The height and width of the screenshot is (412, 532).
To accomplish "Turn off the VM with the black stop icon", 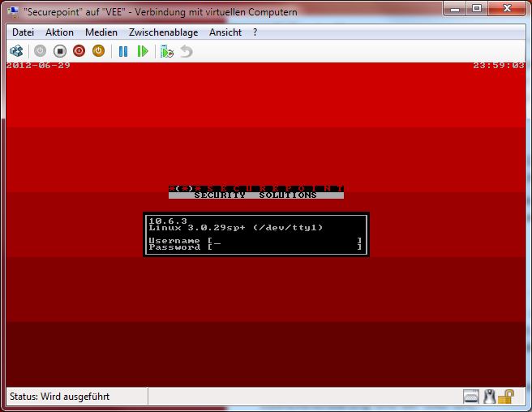I will click(x=59, y=51).
